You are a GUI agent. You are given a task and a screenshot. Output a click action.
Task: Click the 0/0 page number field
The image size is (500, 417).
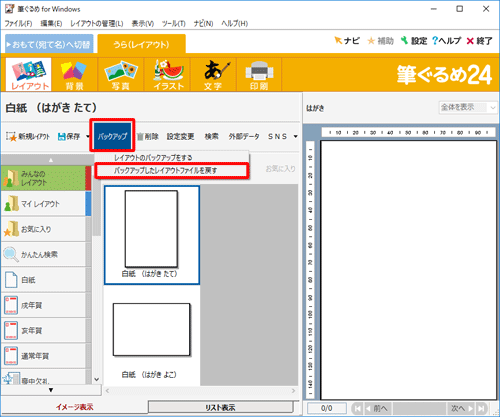point(327,408)
